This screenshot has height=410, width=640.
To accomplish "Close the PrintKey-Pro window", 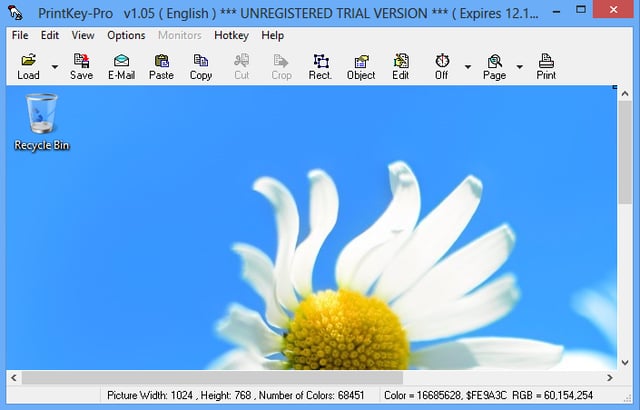I will click(613, 9).
